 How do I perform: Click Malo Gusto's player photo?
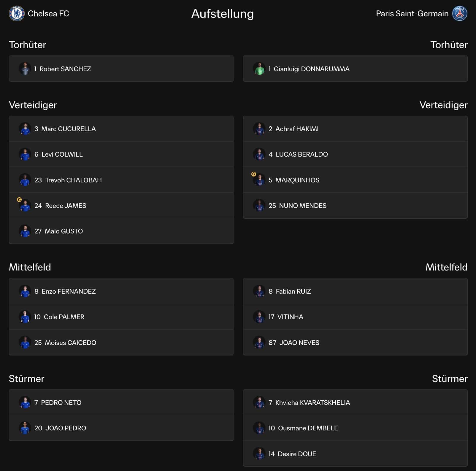click(x=25, y=231)
